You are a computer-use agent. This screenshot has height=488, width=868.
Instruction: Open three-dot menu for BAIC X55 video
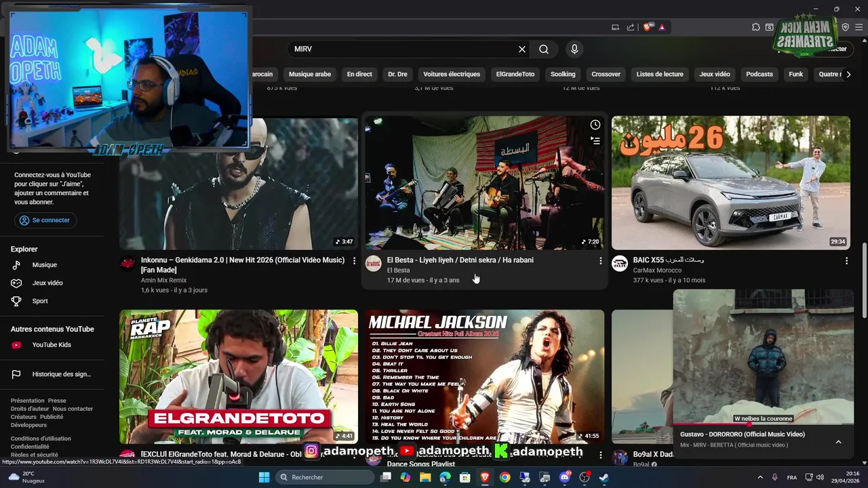pos(846,261)
